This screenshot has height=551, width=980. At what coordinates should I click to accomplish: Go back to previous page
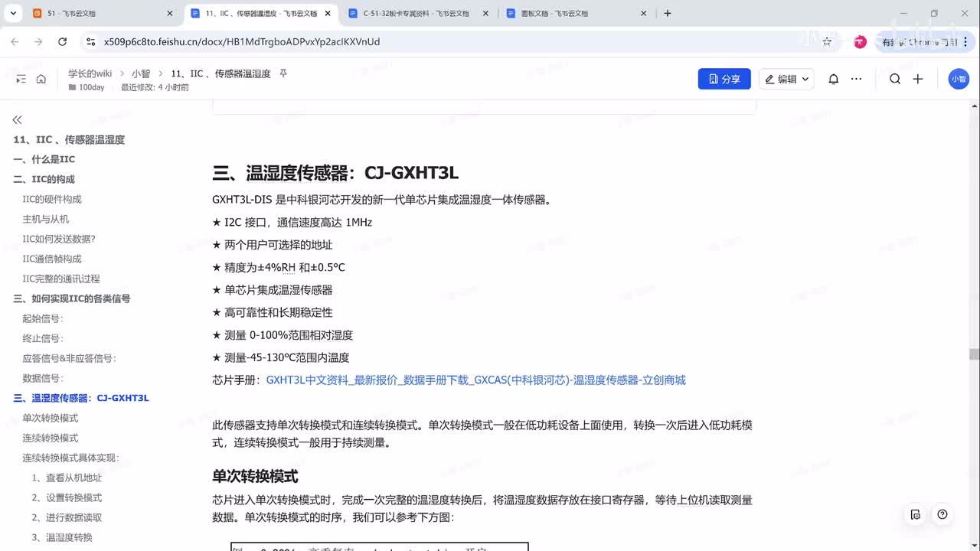[x=16, y=42]
